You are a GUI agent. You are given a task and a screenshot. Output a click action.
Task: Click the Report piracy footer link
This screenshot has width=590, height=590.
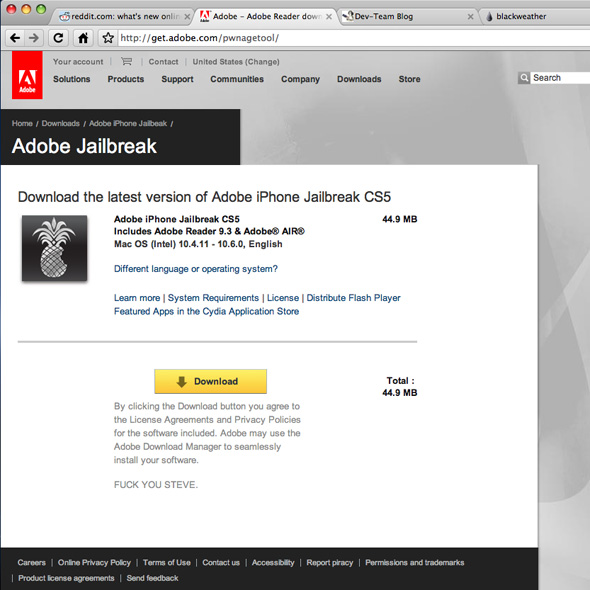[x=330, y=563]
